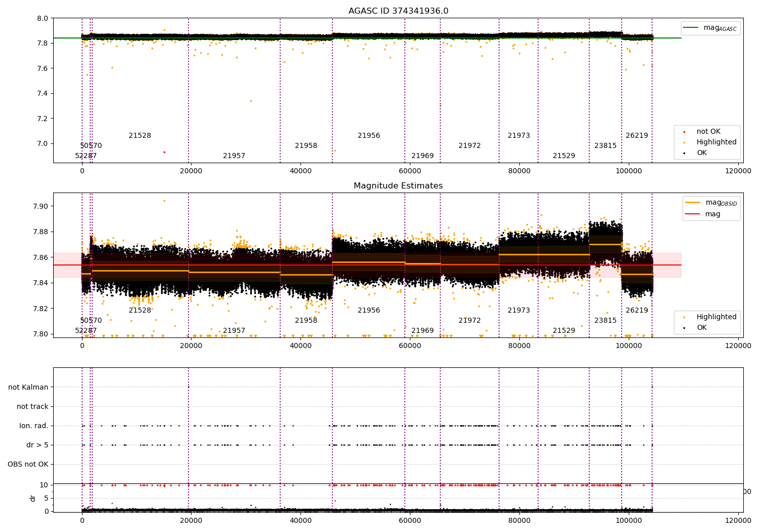Click OBSID 21957 in Magnitude Estimates plot
The height and width of the screenshot is (532, 760).
coord(234,331)
